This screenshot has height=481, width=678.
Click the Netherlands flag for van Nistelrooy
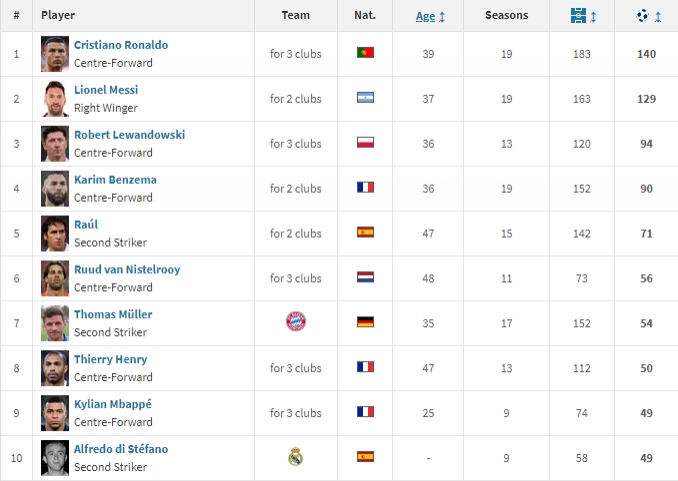coord(365,277)
